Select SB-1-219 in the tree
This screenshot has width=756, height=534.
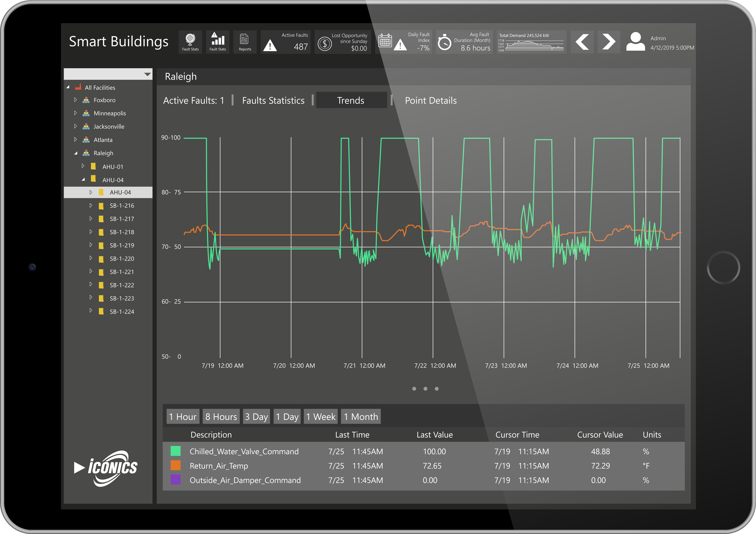click(122, 245)
